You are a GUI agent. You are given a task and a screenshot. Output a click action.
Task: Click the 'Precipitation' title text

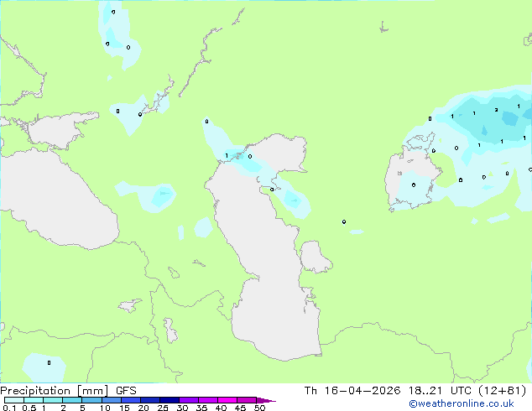[x=35, y=391]
